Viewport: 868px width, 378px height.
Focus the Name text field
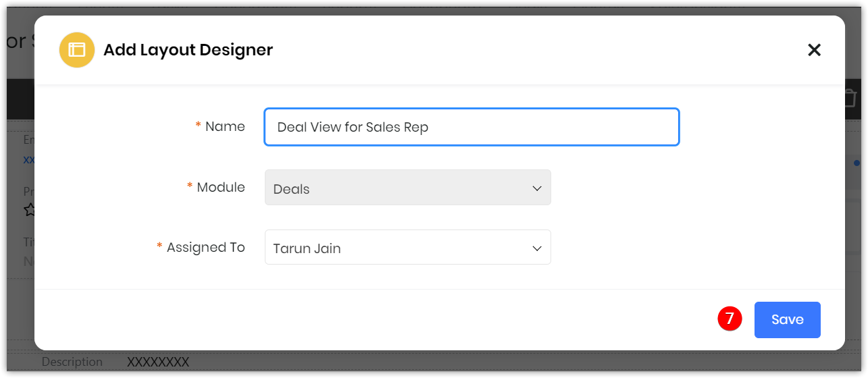[x=471, y=127]
